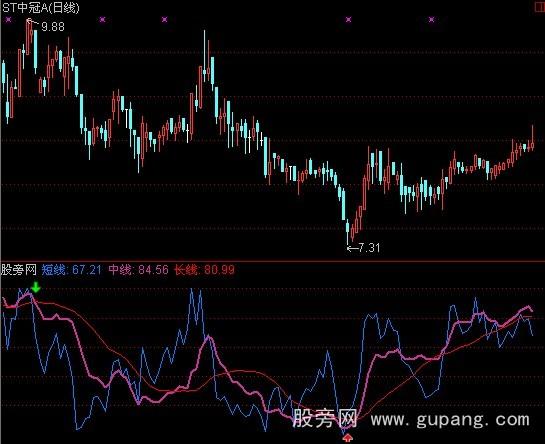
Task: Click the 股旁网 indicator name label
Action: point(18,270)
